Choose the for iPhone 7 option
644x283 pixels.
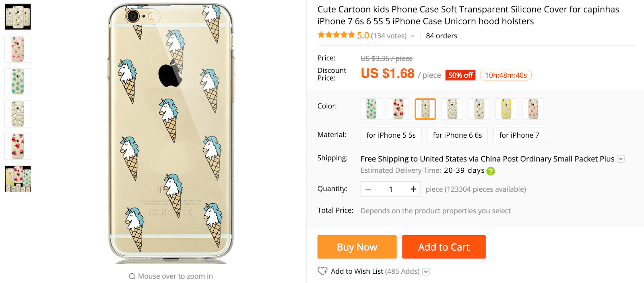pyautogui.click(x=519, y=135)
